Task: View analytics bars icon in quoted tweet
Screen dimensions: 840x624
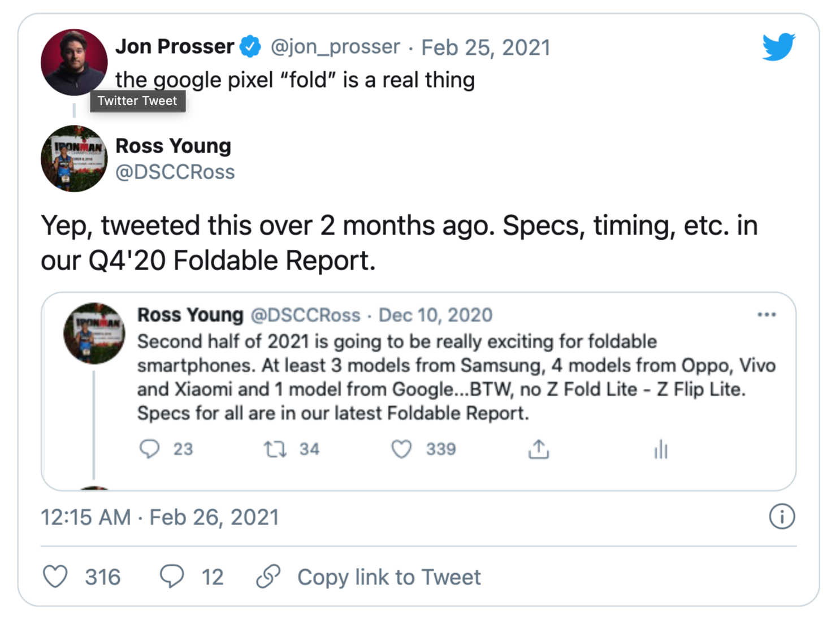Action: [661, 450]
